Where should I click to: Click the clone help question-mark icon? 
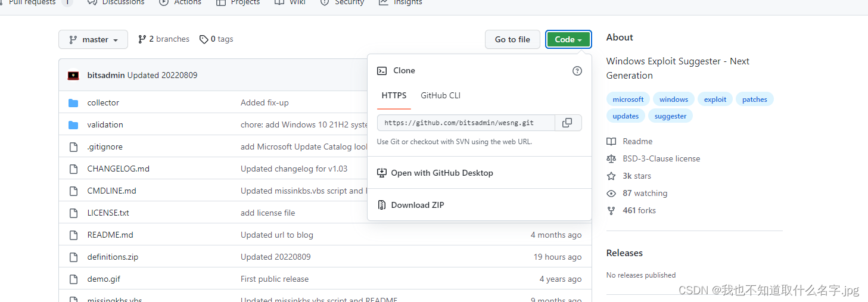(577, 71)
